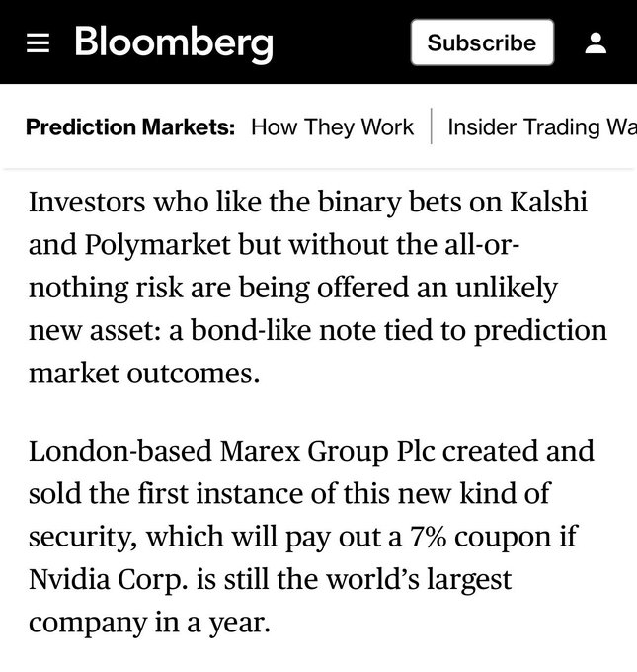Select the Prediction Markets section label
Image resolution: width=637 pixels, height=672 pixels.
(130, 127)
